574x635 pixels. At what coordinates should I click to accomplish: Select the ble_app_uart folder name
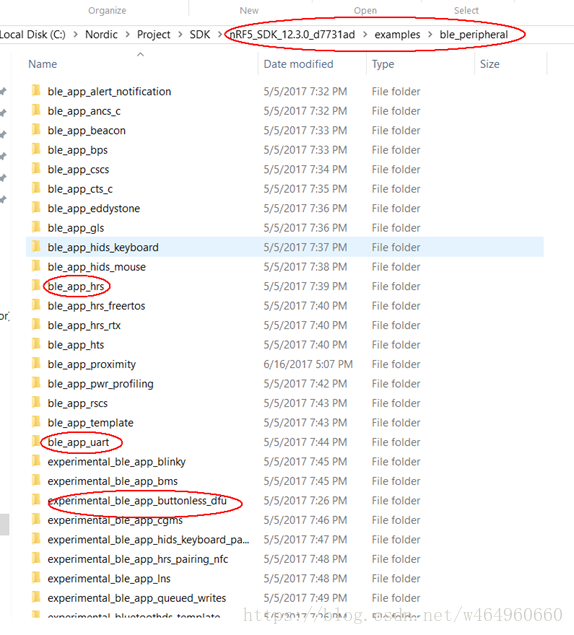(78, 442)
